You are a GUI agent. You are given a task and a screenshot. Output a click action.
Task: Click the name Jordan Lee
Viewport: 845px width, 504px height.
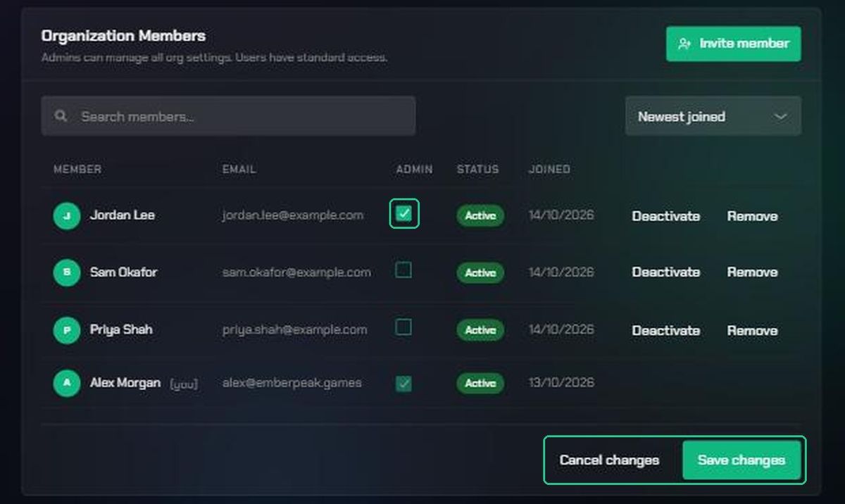tap(123, 215)
